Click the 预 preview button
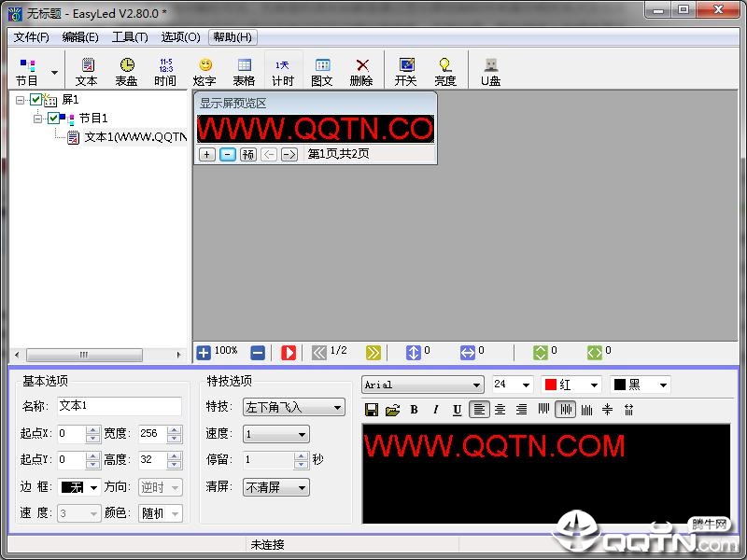The height and width of the screenshot is (560, 747). [248, 155]
